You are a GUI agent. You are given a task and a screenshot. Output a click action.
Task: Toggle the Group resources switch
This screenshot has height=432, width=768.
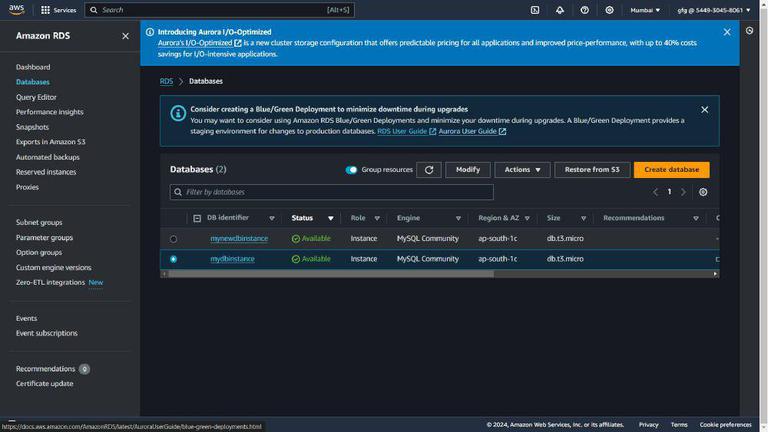pos(351,170)
